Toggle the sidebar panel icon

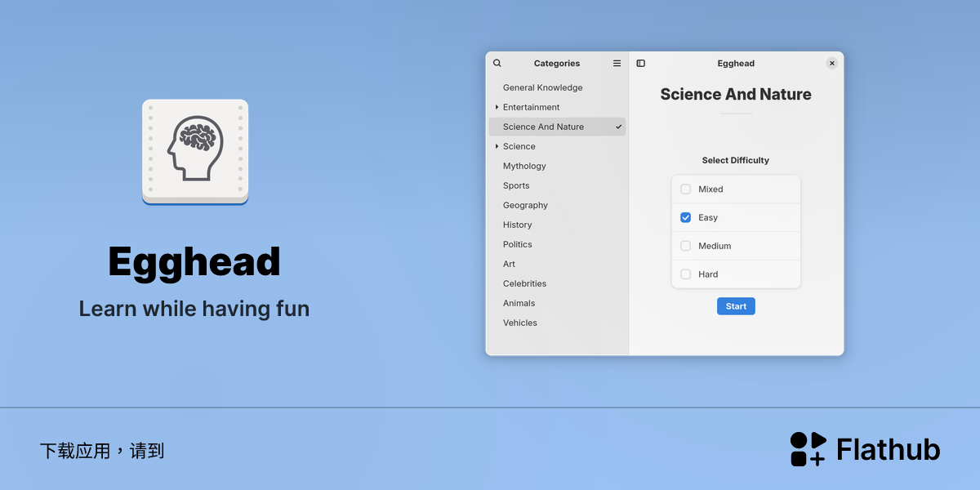(641, 63)
